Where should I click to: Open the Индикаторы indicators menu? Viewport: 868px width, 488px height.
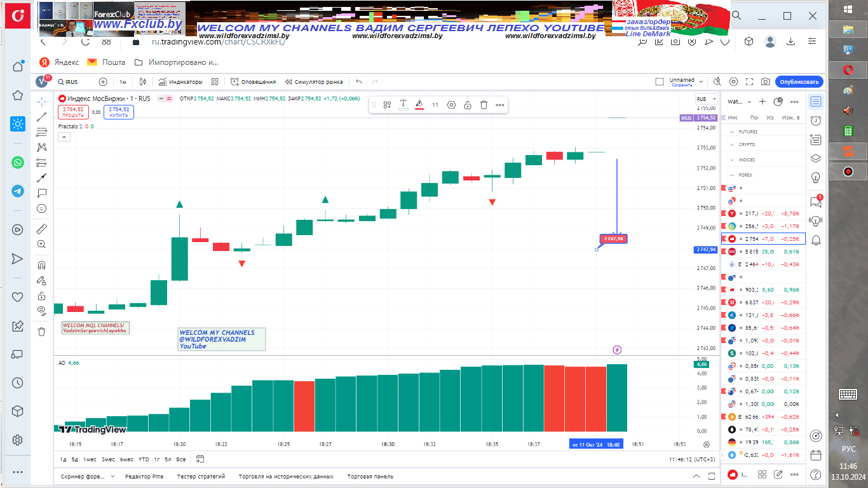click(x=180, y=82)
